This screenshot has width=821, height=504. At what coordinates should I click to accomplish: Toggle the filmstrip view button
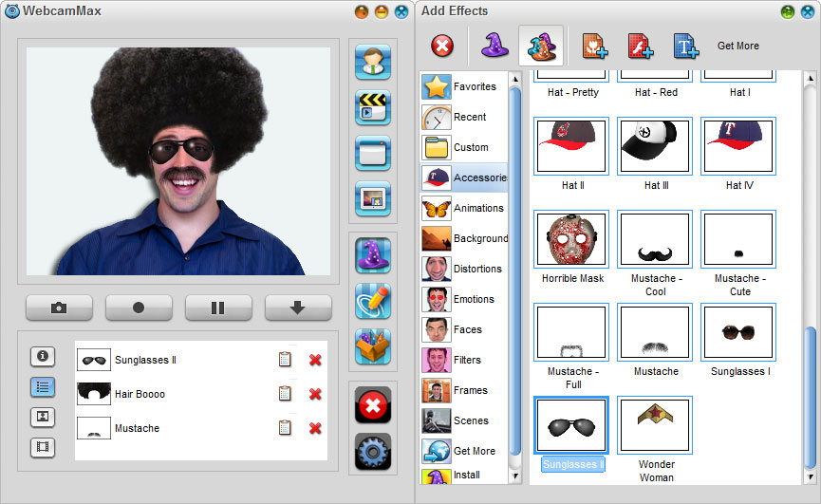[x=43, y=447]
